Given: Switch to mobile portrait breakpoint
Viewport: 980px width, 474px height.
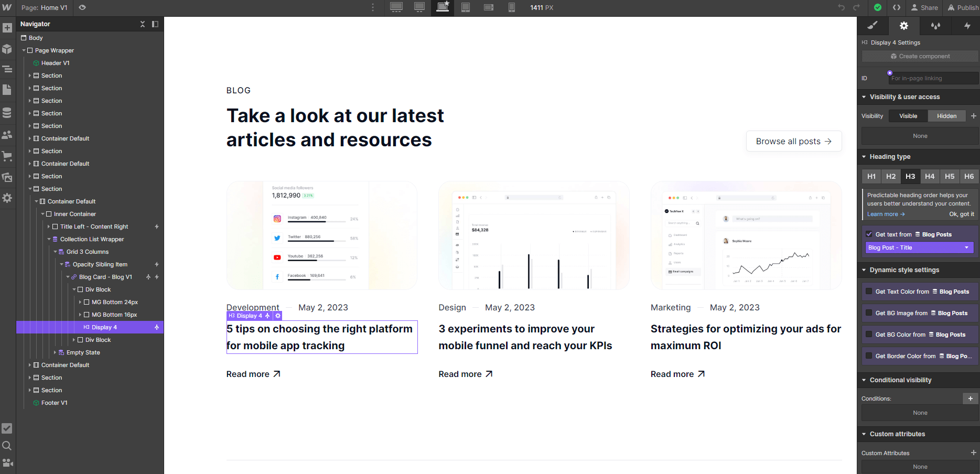Looking at the screenshot, I should click(x=511, y=7).
